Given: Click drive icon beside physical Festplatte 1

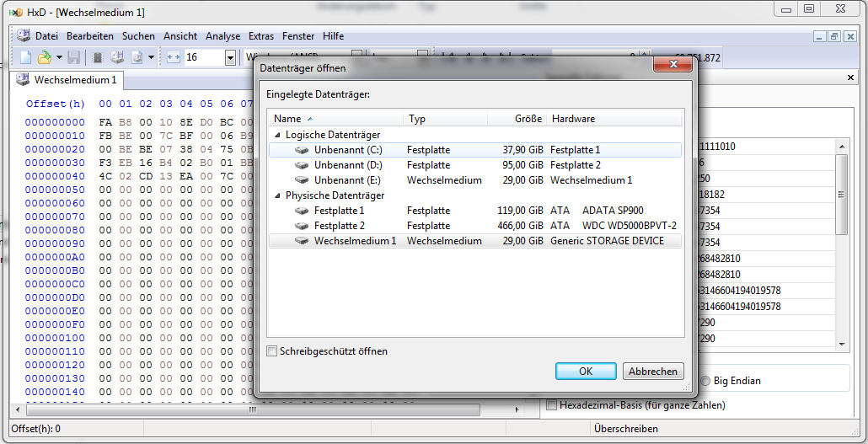Looking at the screenshot, I should (302, 211).
